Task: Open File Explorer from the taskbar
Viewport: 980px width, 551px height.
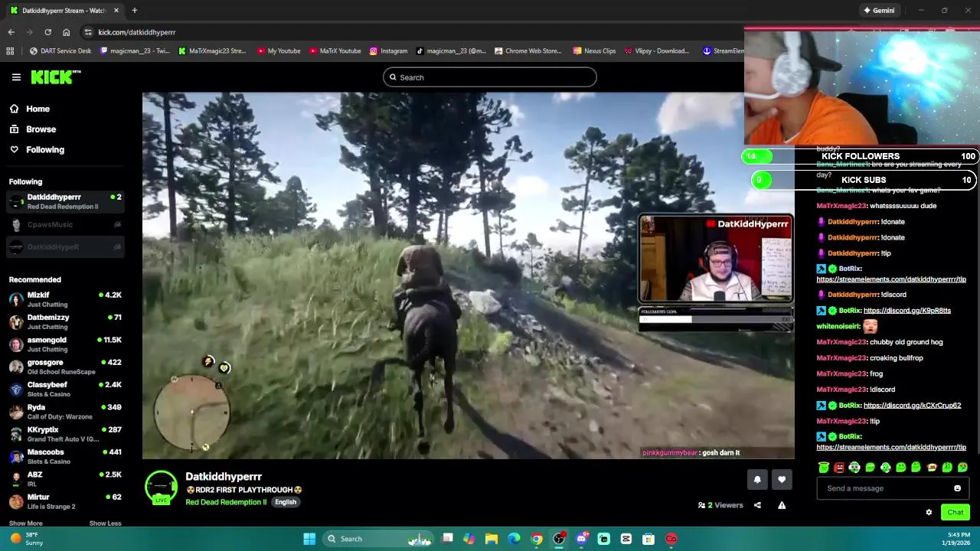Action: (492, 539)
